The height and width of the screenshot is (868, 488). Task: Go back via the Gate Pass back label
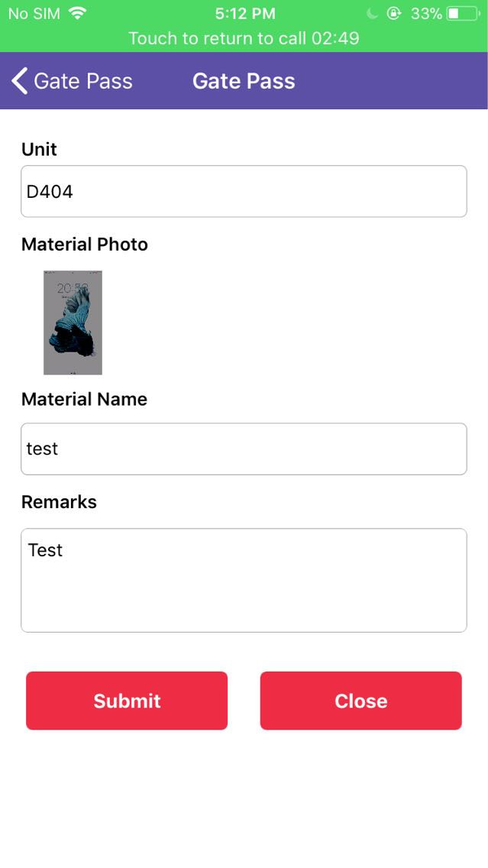83,81
